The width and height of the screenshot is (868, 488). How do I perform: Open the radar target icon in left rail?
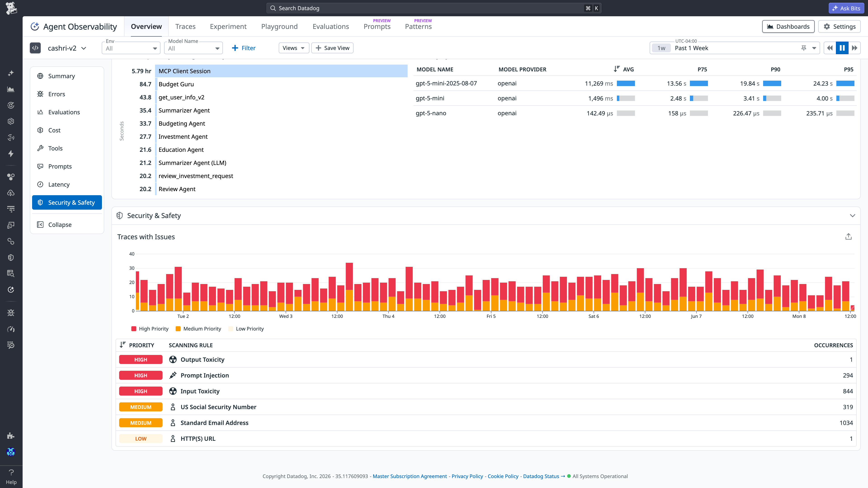11,106
